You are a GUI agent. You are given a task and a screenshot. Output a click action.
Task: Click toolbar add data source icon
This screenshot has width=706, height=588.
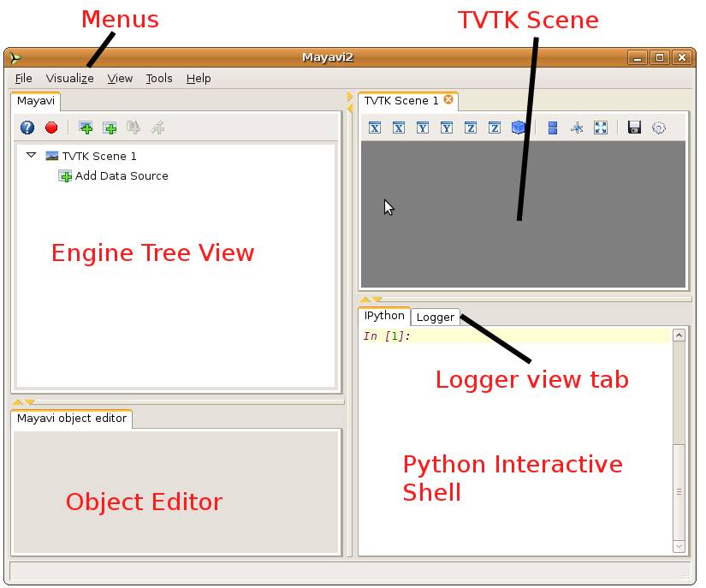point(110,128)
